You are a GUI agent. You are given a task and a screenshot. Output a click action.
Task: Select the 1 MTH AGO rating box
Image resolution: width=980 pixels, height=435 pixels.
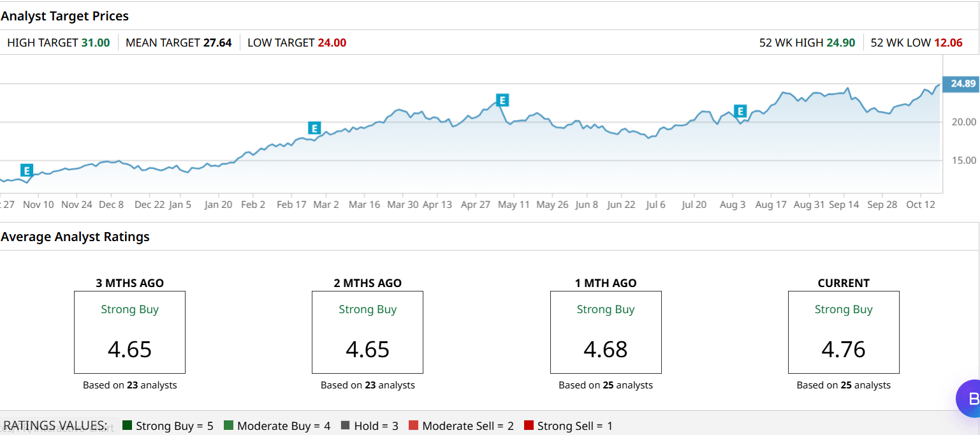click(606, 332)
